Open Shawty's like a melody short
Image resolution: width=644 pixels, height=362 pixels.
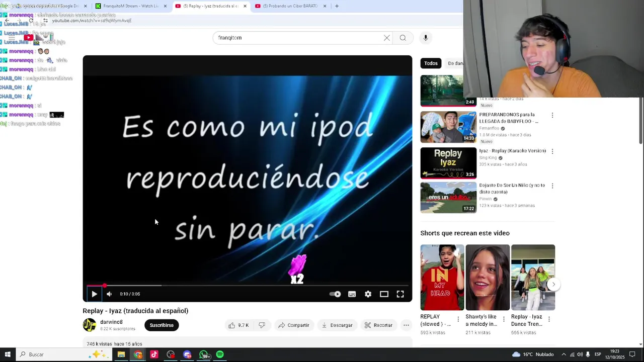[x=488, y=278]
